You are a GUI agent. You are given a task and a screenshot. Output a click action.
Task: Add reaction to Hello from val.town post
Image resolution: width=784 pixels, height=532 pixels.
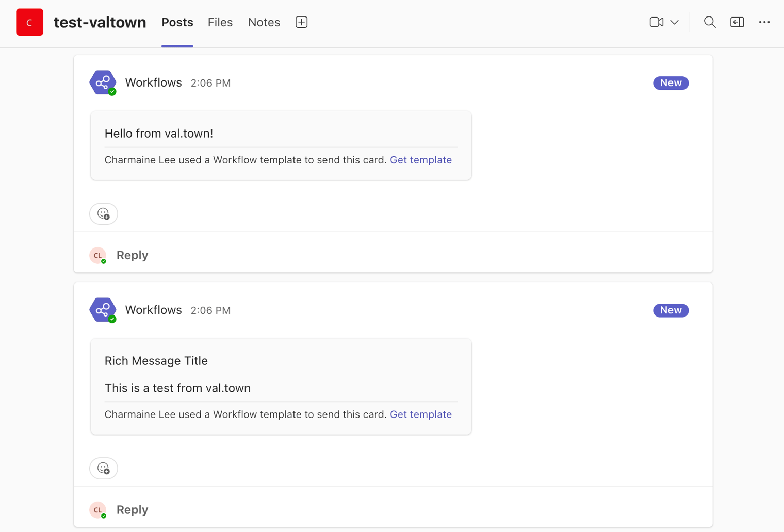[x=104, y=213]
